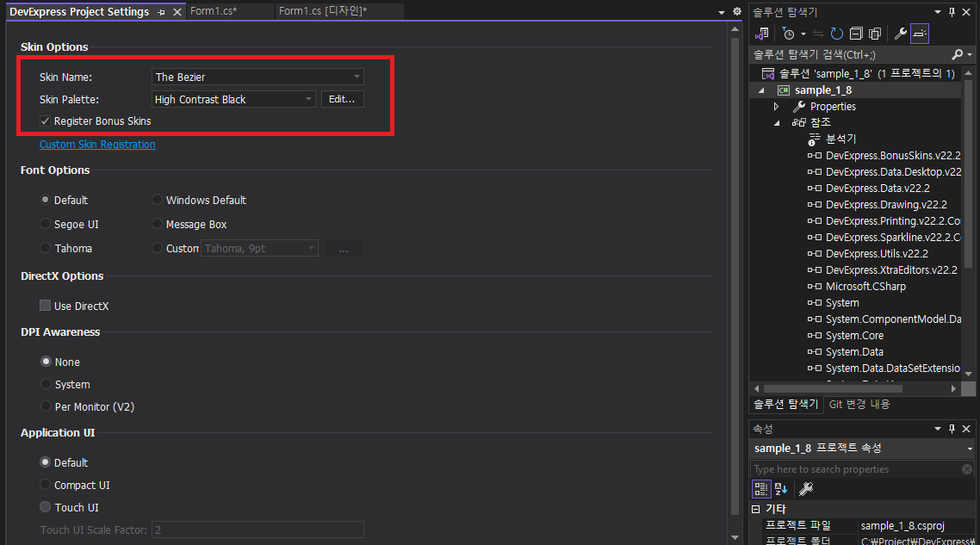Open the pending changes filter dropdown arrow
This screenshot has width=980, height=545.
point(803,34)
